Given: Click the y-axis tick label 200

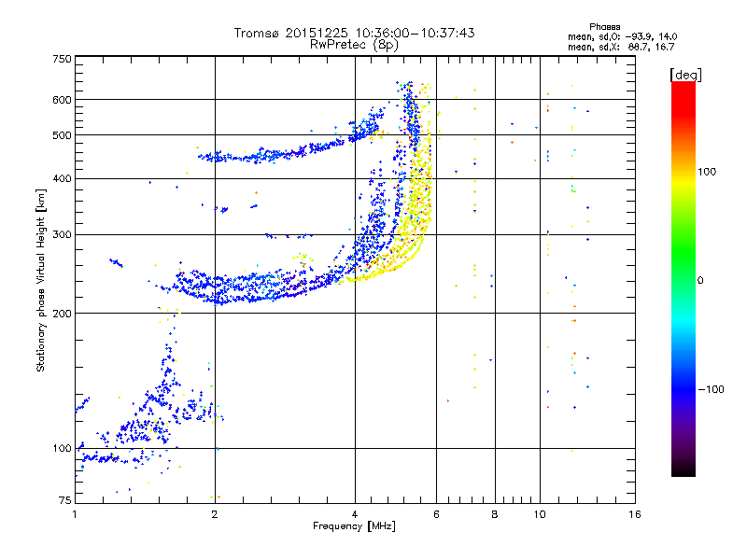Looking at the screenshot, I should [62, 314].
